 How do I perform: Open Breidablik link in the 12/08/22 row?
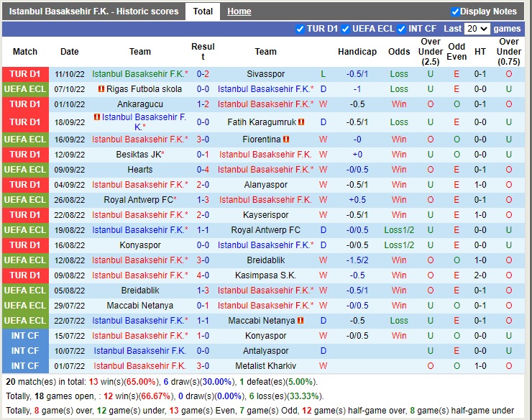[266, 260]
